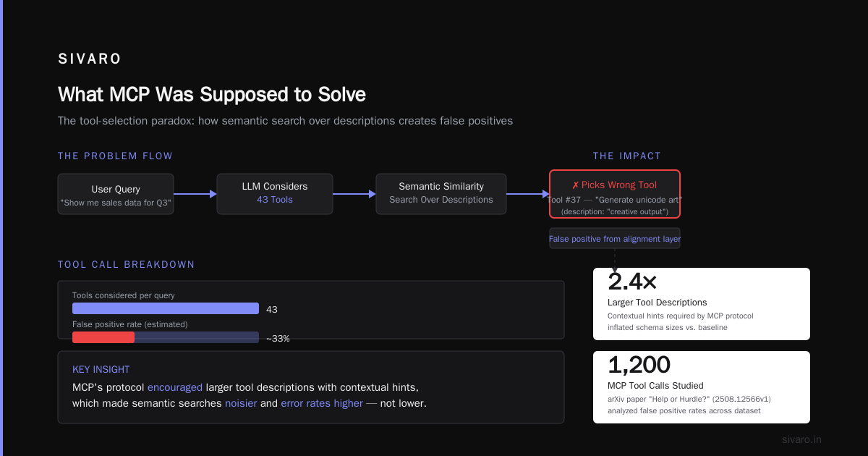The image size is (868, 456).
Task: Click the sivaro.in link at bottom right
Action: [x=801, y=439]
